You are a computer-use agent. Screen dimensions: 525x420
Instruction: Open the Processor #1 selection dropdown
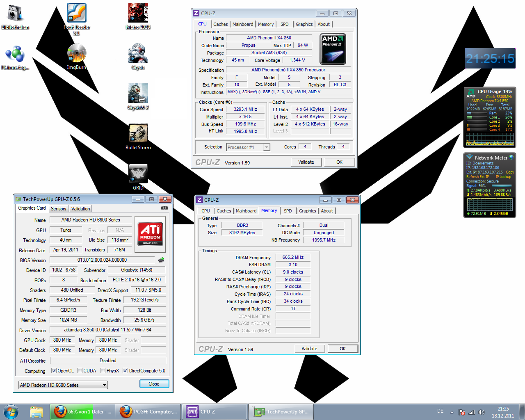point(248,147)
